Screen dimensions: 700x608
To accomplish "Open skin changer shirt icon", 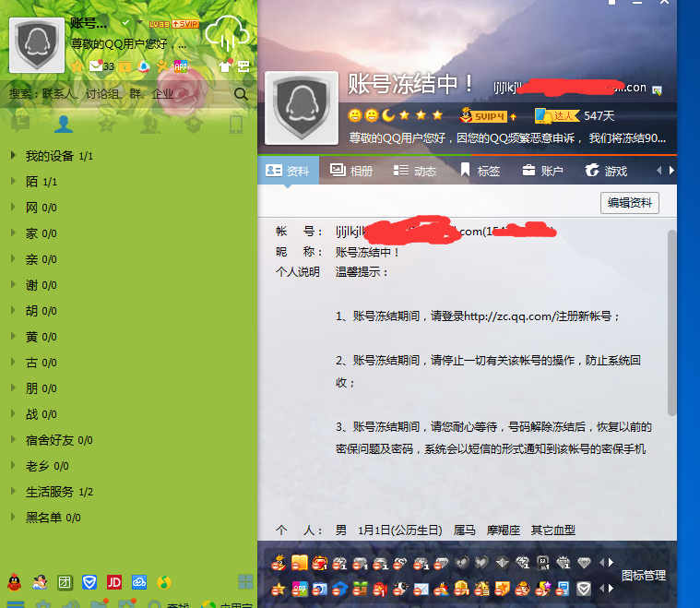I will [x=225, y=66].
